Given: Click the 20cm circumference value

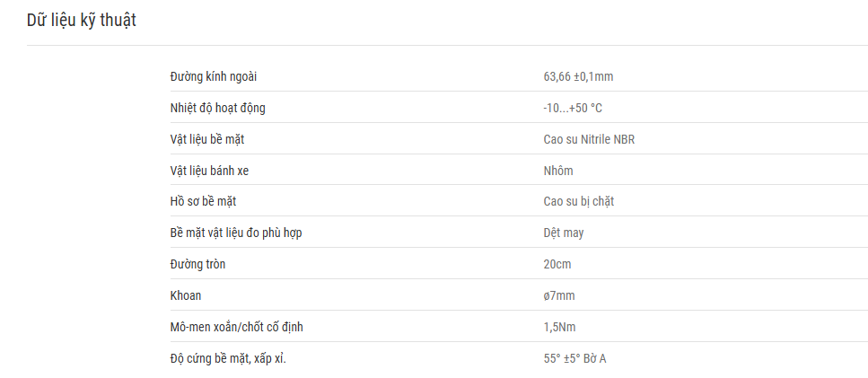Looking at the screenshot, I should pyautogui.click(x=557, y=265).
